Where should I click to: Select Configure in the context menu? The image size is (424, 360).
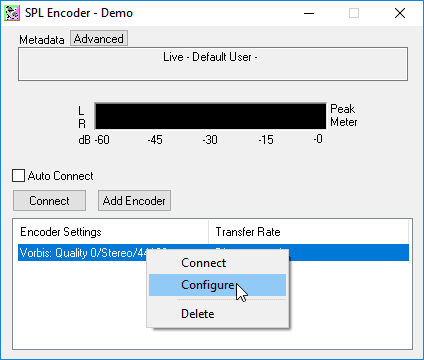[x=217, y=285]
